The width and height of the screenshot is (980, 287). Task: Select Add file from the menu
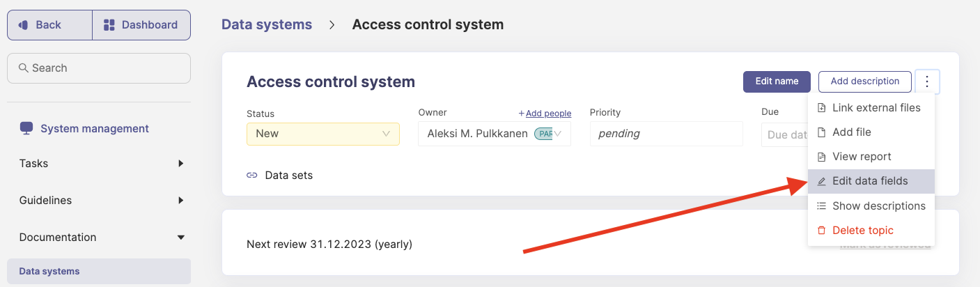871,132
